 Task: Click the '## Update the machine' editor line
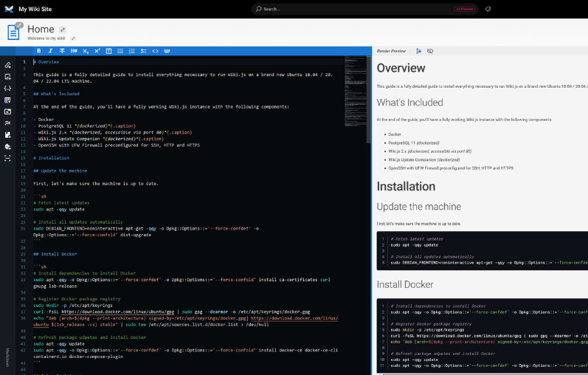(60, 171)
